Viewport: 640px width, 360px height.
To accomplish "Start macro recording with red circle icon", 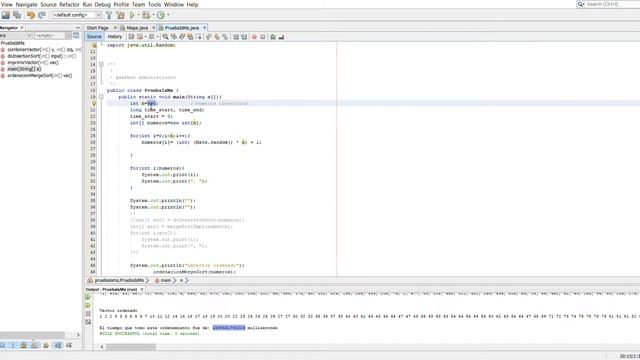I will pos(254,37).
